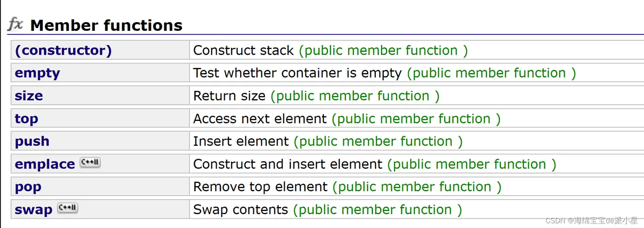Navigate to the swap function link
The width and height of the screenshot is (644, 228).
click(34, 210)
